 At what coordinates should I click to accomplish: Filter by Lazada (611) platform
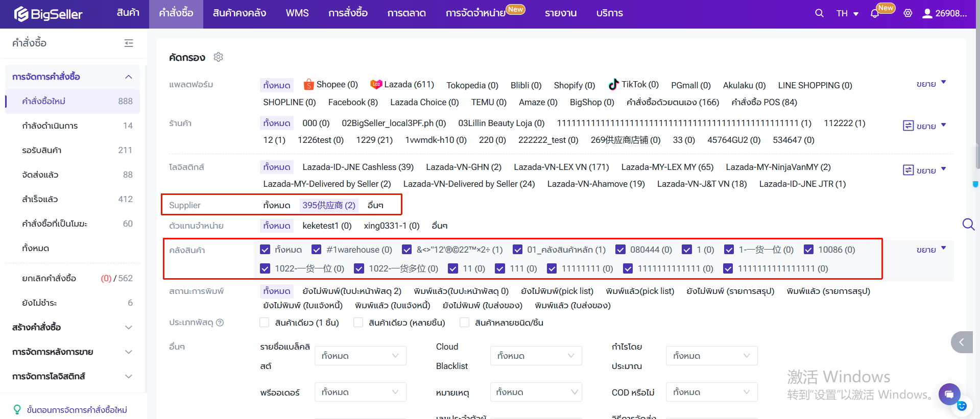(402, 85)
